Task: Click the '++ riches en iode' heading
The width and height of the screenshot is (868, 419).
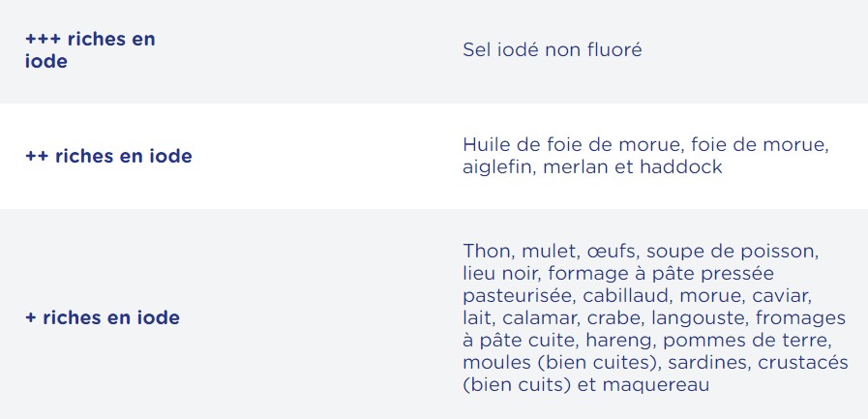Action: (x=108, y=156)
